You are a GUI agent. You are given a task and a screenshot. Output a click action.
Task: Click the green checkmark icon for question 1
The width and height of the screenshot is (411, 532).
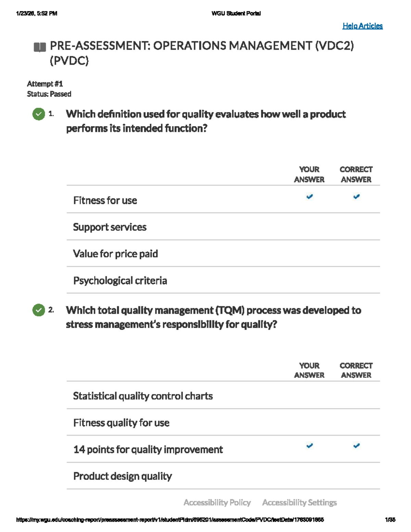(x=39, y=114)
